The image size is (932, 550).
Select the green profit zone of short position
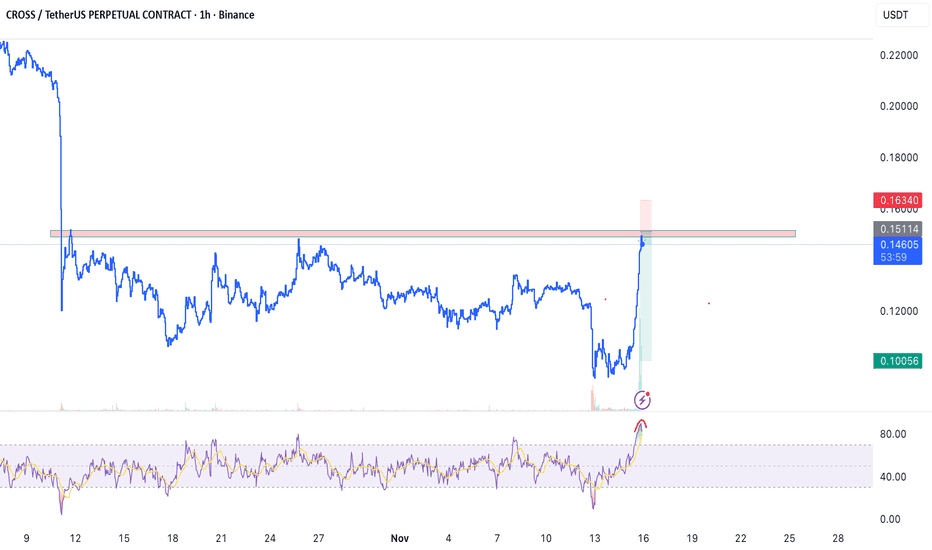click(x=646, y=296)
